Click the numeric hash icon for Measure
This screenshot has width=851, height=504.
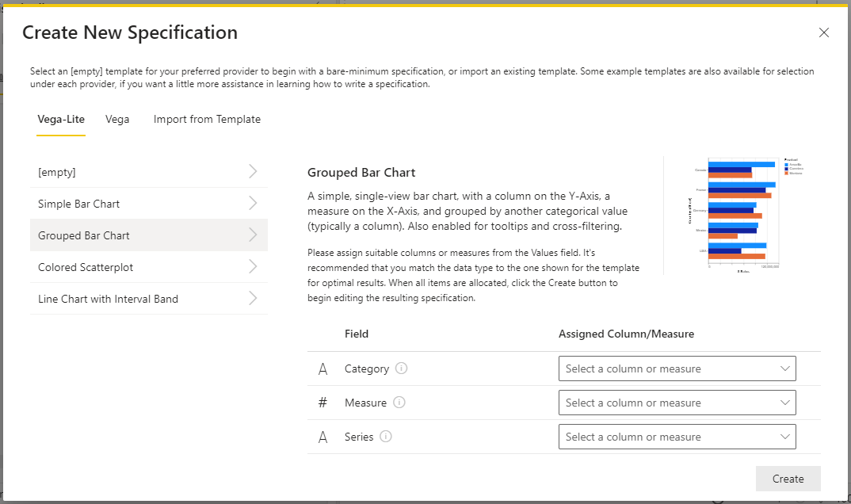coord(323,403)
